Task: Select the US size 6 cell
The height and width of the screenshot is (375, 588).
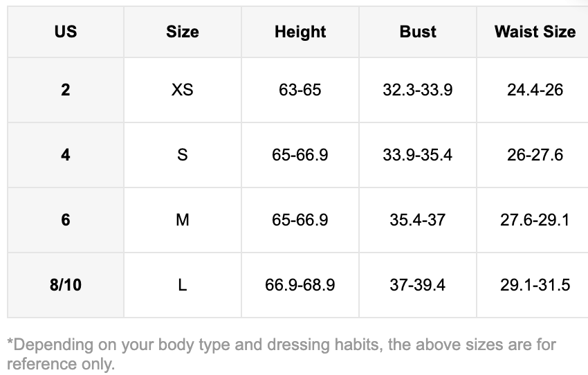Action: coord(66,220)
